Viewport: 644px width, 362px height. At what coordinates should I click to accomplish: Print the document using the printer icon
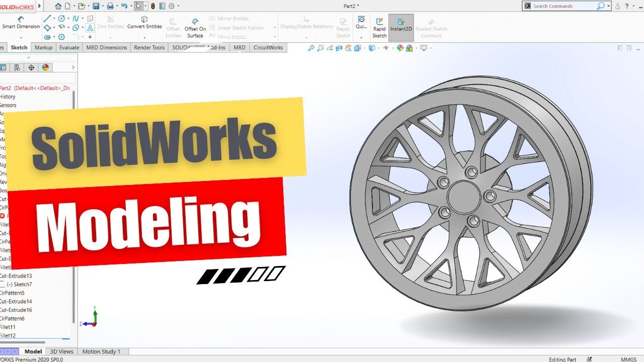click(x=110, y=6)
